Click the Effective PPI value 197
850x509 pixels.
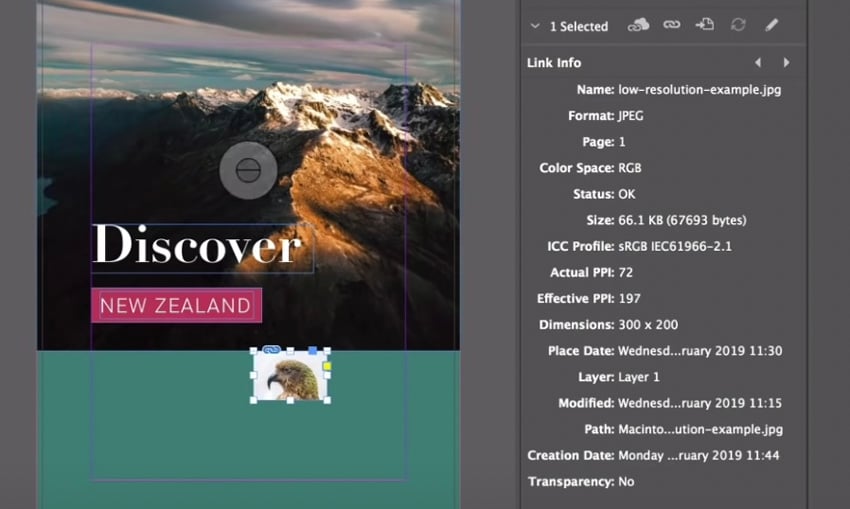(629, 299)
